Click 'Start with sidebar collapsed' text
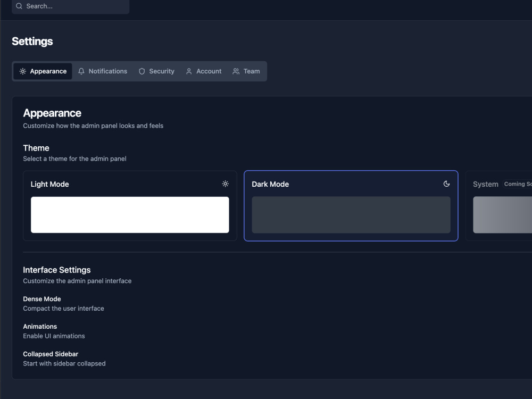This screenshot has width=532, height=399. [64, 363]
